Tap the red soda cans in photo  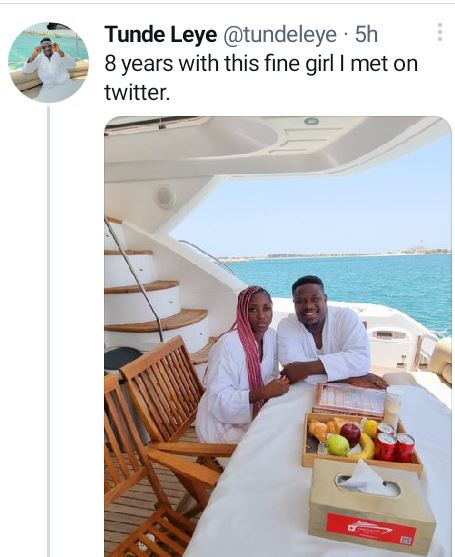pos(395,442)
